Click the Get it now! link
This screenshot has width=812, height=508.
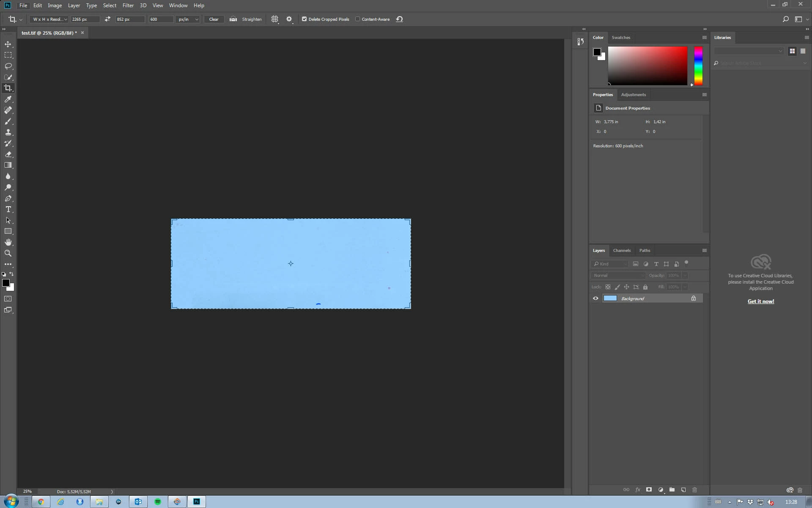click(760, 301)
